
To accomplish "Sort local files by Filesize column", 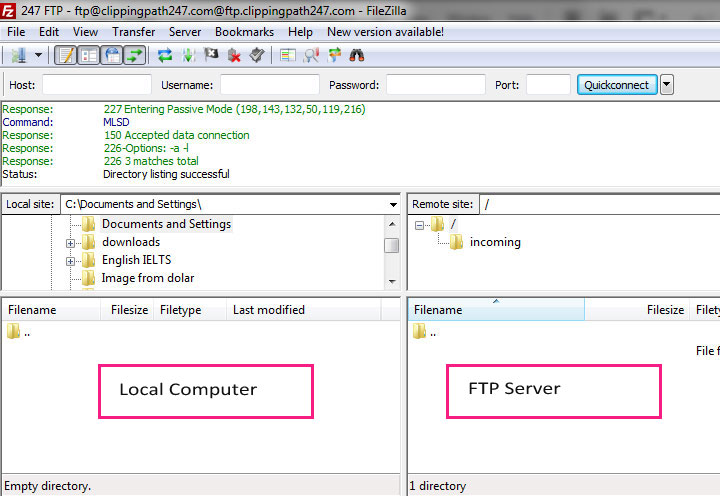I will click(x=129, y=310).
